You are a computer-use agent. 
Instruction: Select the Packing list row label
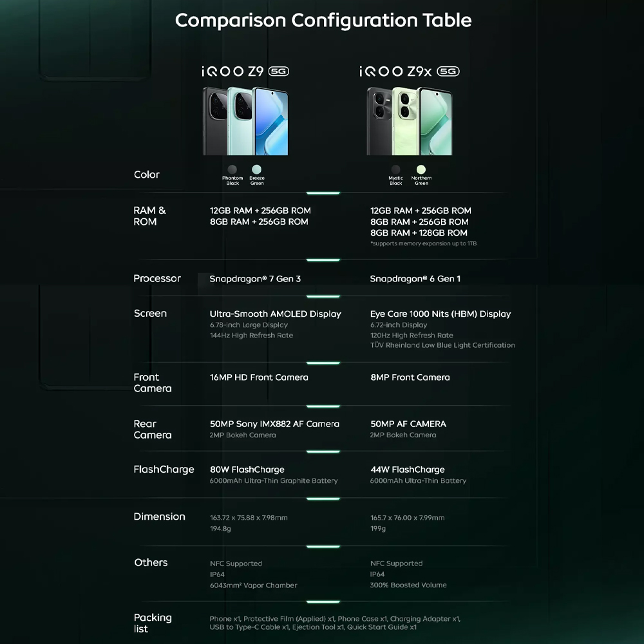(x=153, y=623)
